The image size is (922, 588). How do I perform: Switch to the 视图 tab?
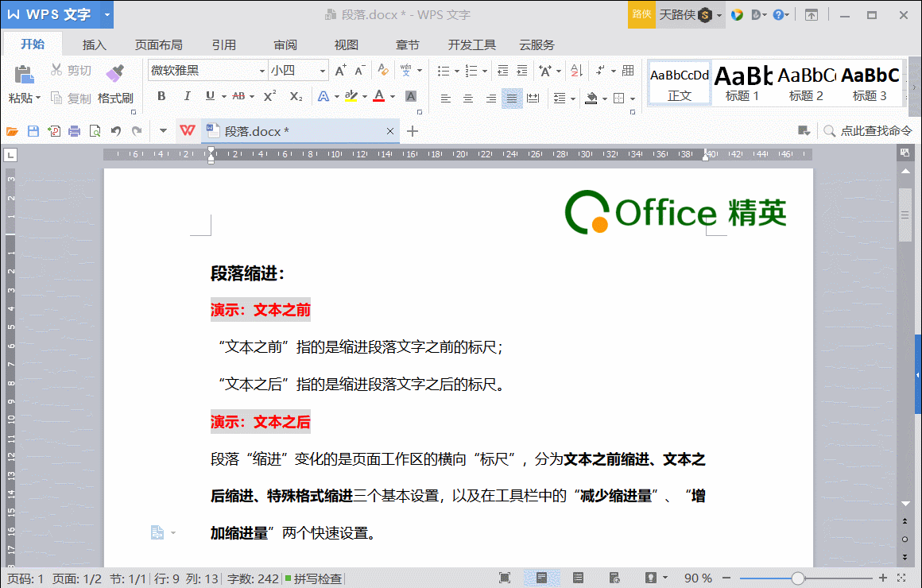click(x=347, y=44)
